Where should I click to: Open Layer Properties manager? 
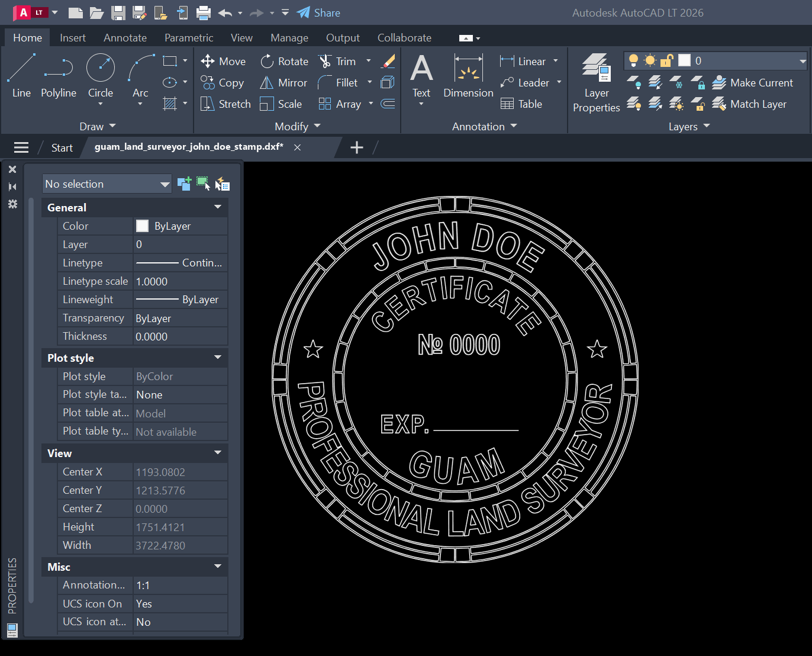(596, 83)
